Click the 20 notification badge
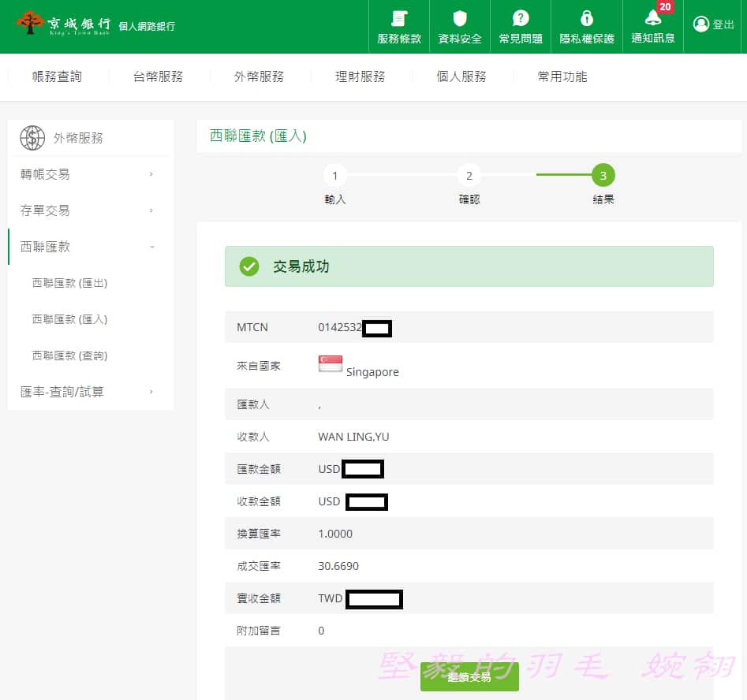The height and width of the screenshot is (700, 747). pyautogui.click(x=663, y=6)
